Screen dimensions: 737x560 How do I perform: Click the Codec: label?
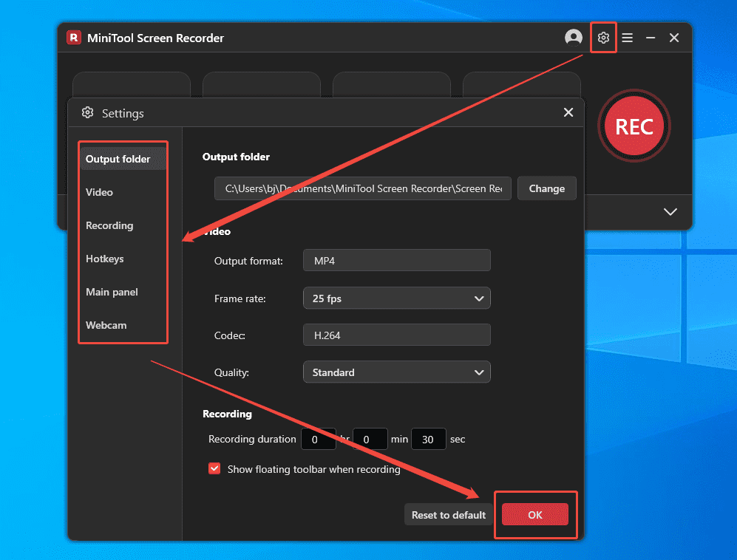[x=229, y=336]
